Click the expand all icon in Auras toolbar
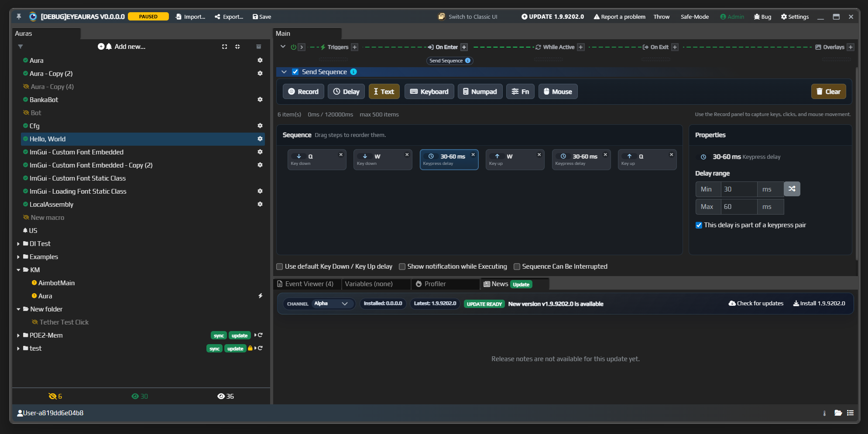The height and width of the screenshot is (434, 868). click(x=224, y=47)
